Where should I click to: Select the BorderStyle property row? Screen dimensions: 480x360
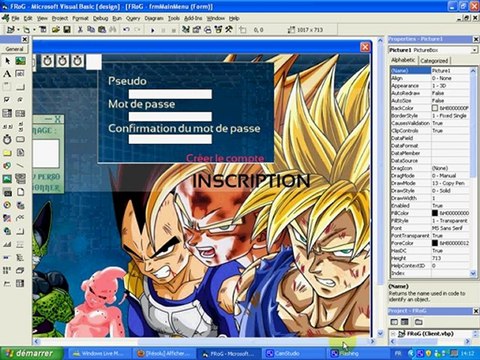coord(430,116)
